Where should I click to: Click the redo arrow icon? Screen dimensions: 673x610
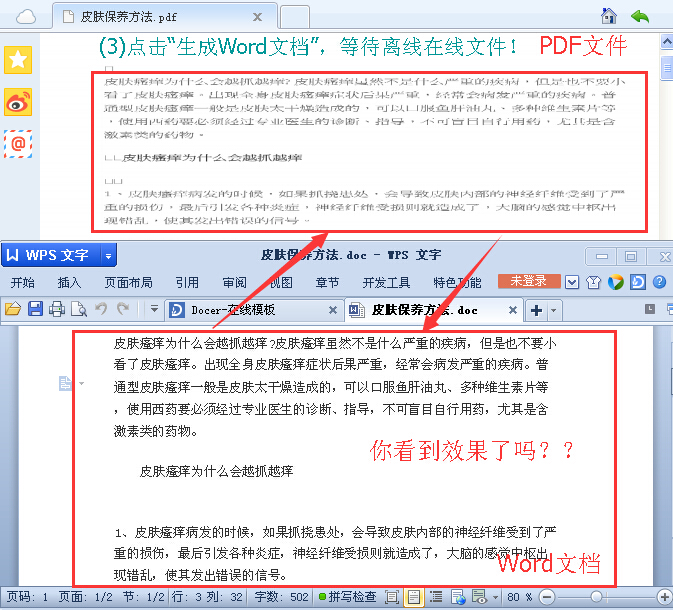point(123,309)
